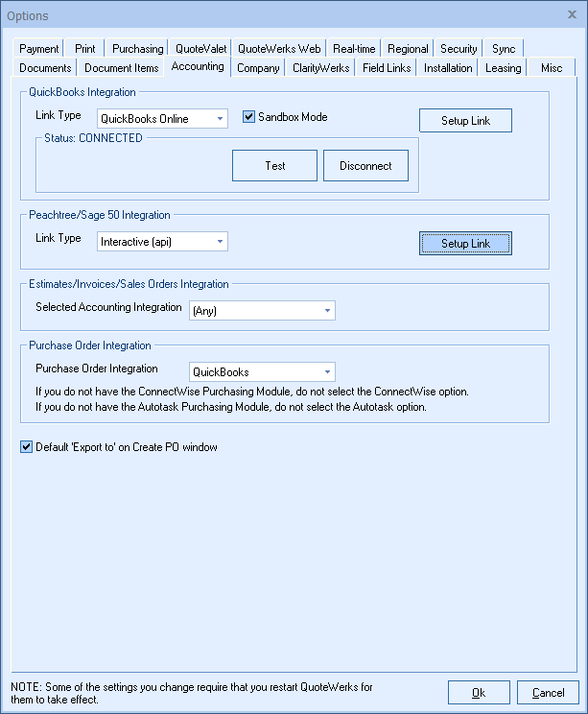Confirm settings with the Ok button
The image size is (588, 714).
pyautogui.click(x=479, y=693)
